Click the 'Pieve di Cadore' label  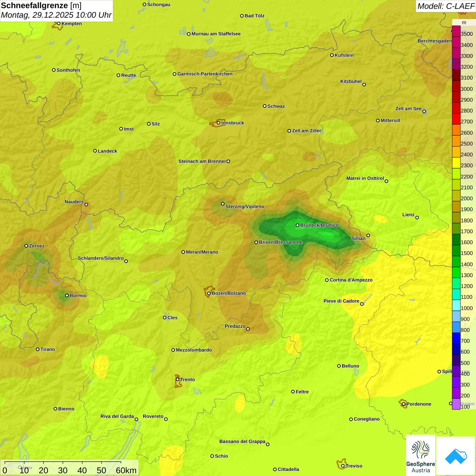tap(341, 301)
